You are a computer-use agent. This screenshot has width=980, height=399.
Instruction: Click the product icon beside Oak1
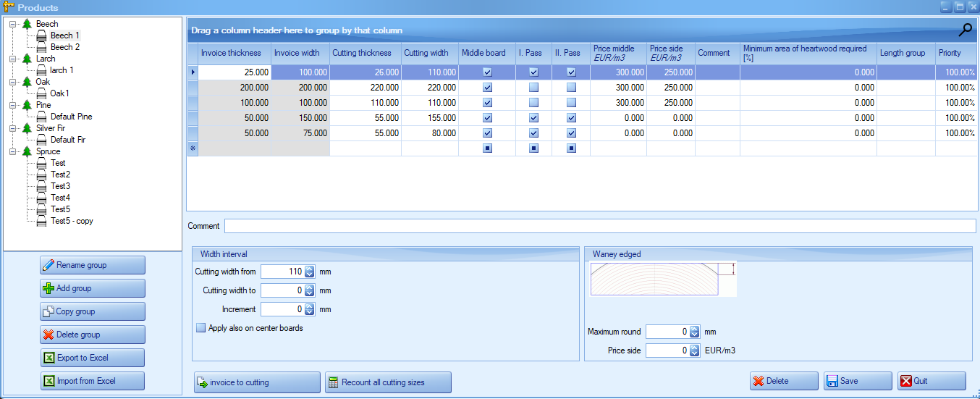click(x=42, y=93)
